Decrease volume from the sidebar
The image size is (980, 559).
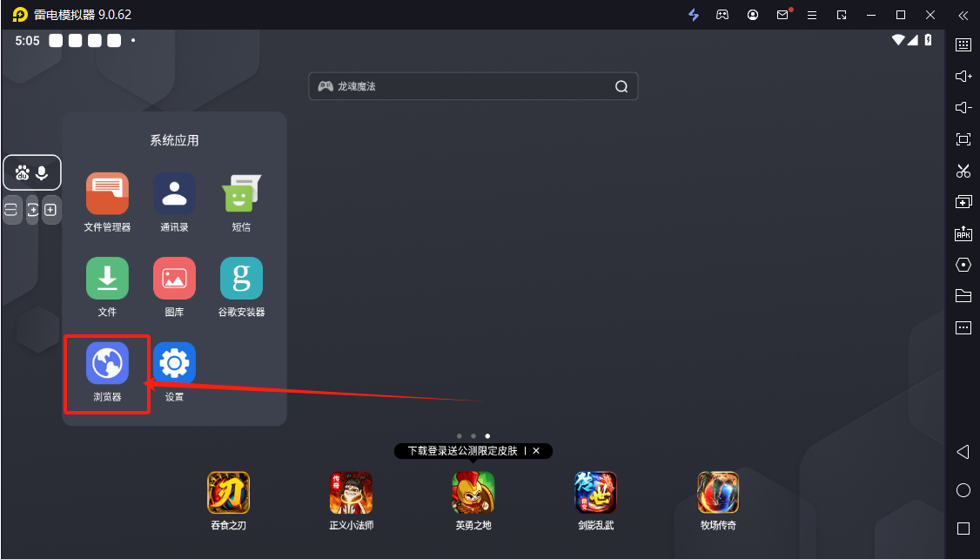click(963, 108)
